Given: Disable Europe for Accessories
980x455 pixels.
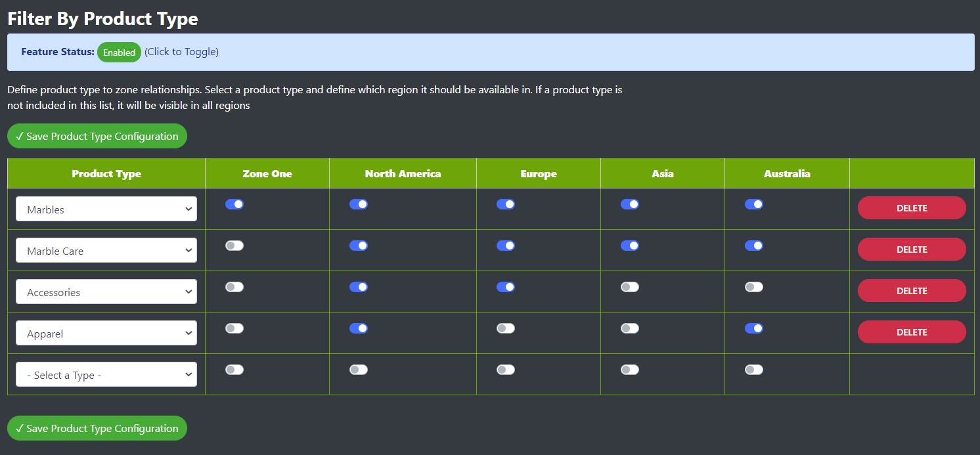Looking at the screenshot, I should [506, 287].
